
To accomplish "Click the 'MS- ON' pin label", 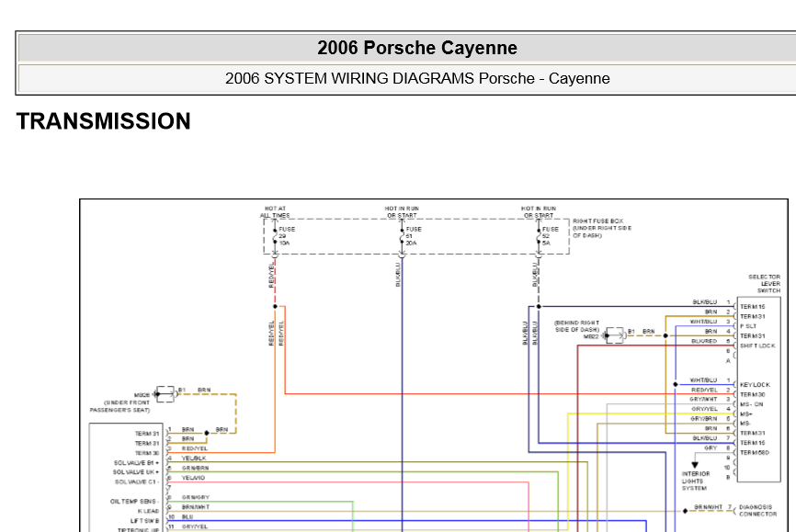I will click(751, 404).
